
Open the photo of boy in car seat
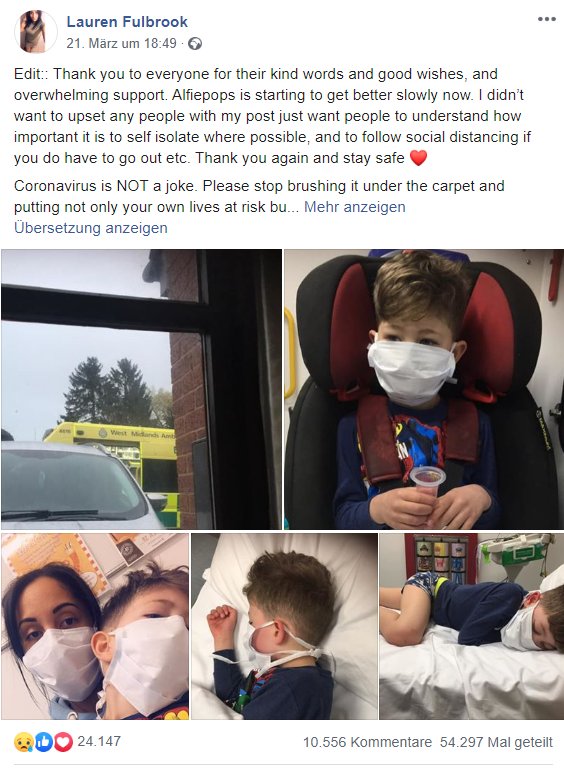click(424, 389)
